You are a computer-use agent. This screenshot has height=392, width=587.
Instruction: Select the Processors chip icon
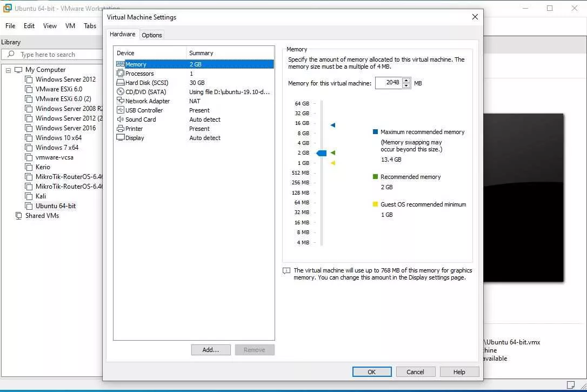pos(120,74)
